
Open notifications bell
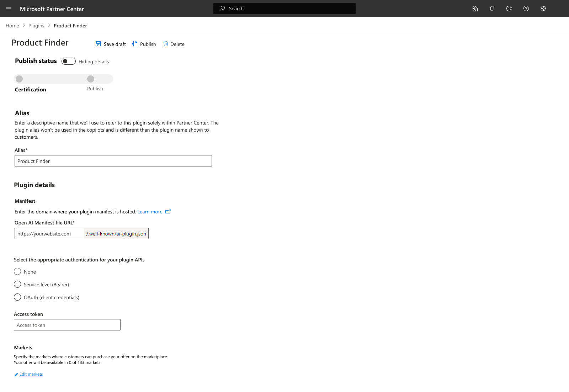[492, 9]
